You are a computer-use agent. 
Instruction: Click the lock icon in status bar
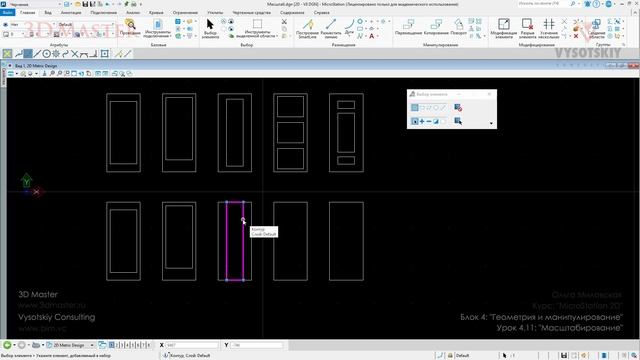(x=450, y=356)
